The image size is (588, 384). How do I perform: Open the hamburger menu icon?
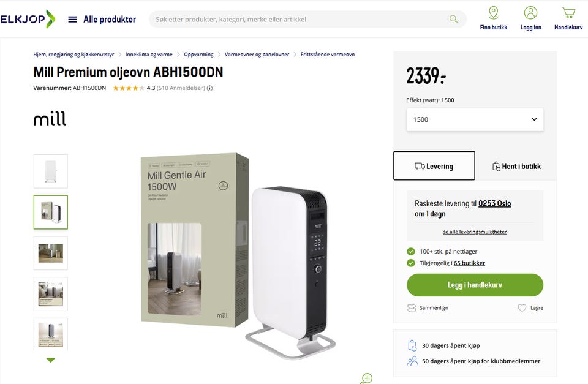click(72, 20)
